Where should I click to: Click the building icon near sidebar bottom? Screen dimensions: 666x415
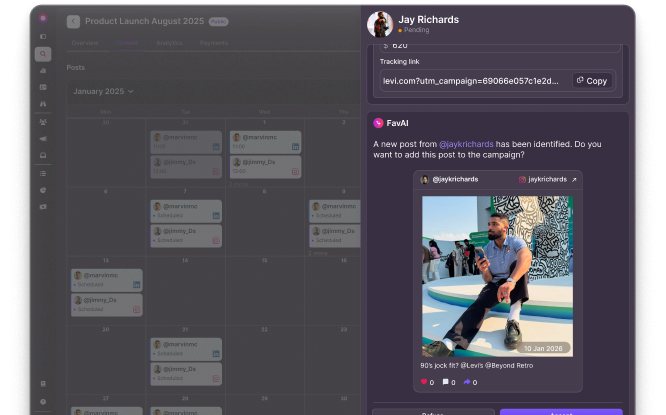coord(43,384)
